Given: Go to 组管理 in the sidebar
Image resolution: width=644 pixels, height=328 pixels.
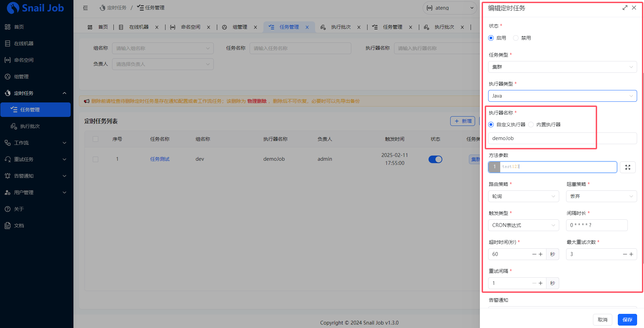Looking at the screenshot, I should (x=21, y=77).
